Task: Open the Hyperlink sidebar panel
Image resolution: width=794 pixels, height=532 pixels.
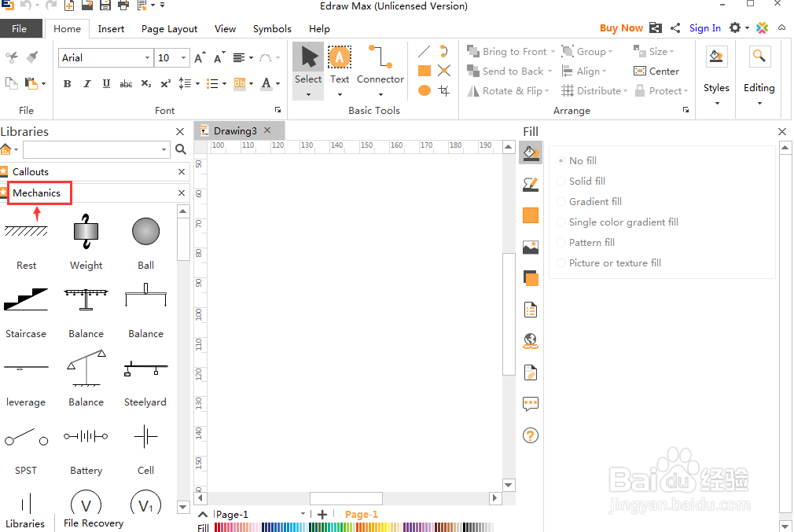Action: (530, 341)
